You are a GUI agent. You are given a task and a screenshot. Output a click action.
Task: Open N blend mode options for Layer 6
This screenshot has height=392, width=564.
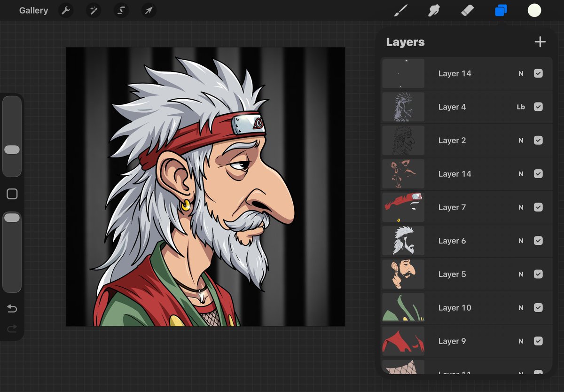pyautogui.click(x=521, y=241)
